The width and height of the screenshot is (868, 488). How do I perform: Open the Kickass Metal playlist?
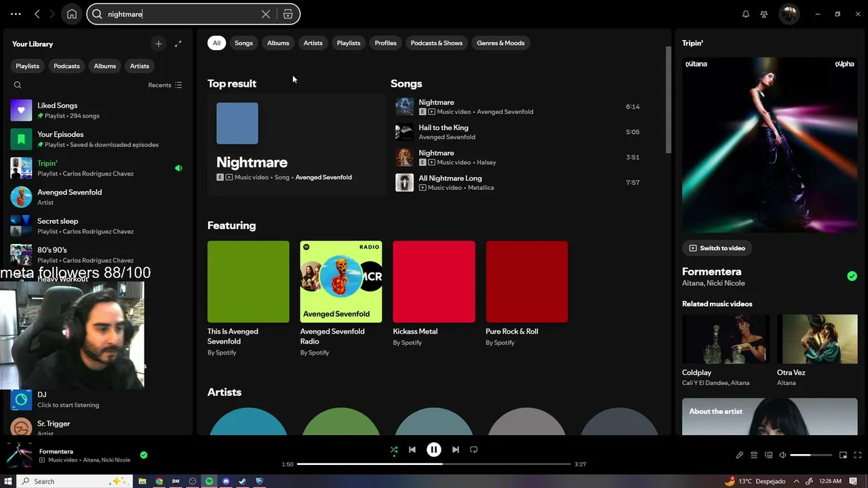pyautogui.click(x=434, y=295)
